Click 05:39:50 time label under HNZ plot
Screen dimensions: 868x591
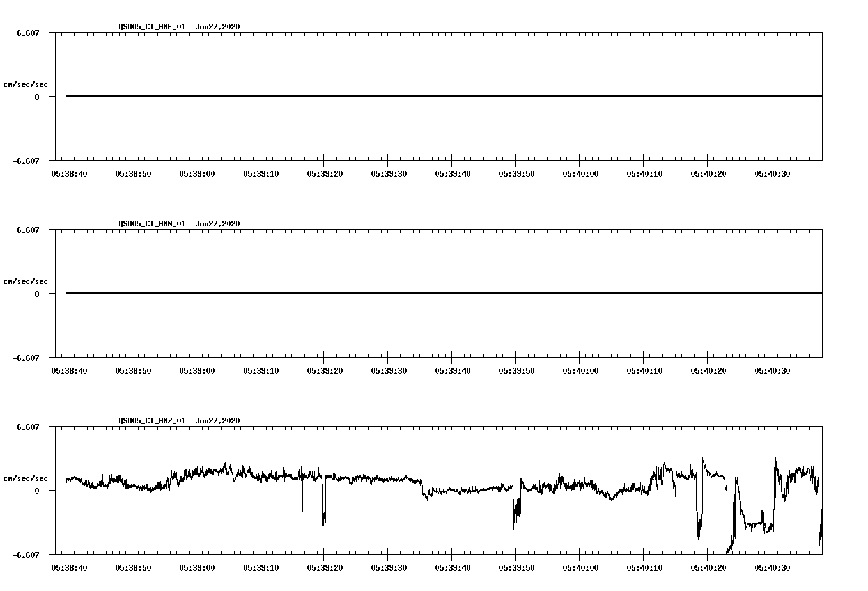(x=516, y=568)
